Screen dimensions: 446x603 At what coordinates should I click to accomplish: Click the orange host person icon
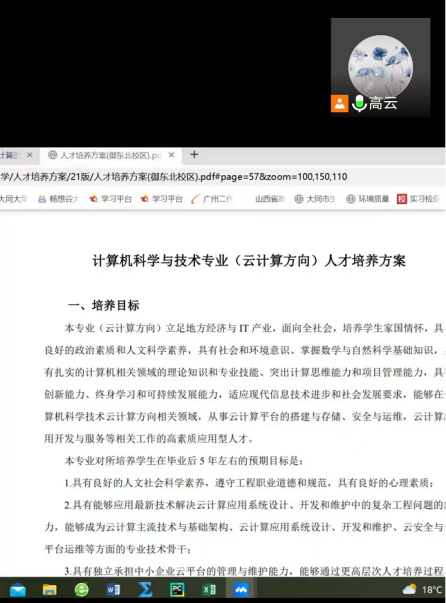(339, 103)
